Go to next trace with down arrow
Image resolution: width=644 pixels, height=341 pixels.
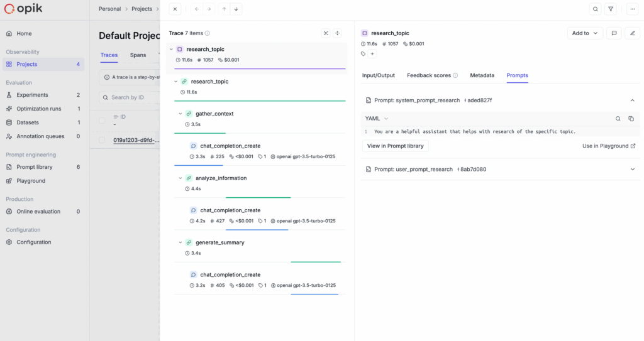(x=236, y=9)
